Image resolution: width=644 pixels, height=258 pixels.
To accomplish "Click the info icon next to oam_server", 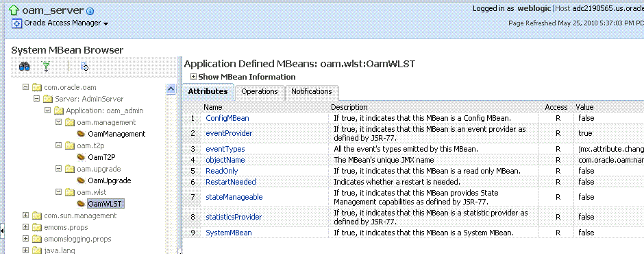I will [x=90, y=11].
